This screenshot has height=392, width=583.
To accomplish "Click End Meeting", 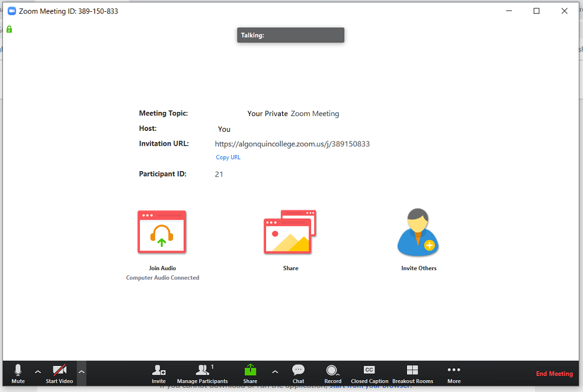I will 554,374.
